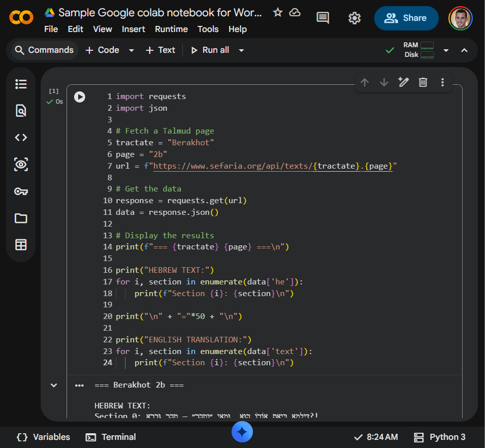The height and width of the screenshot is (448, 485).
Task: Open the Secrets key icon
Action: (x=21, y=191)
